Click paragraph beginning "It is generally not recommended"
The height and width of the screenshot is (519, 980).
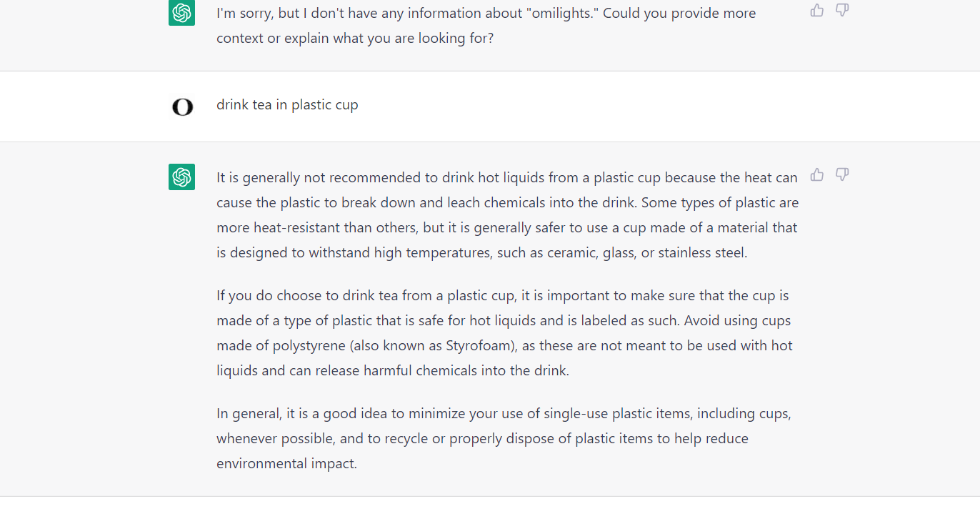coord(507,214)
